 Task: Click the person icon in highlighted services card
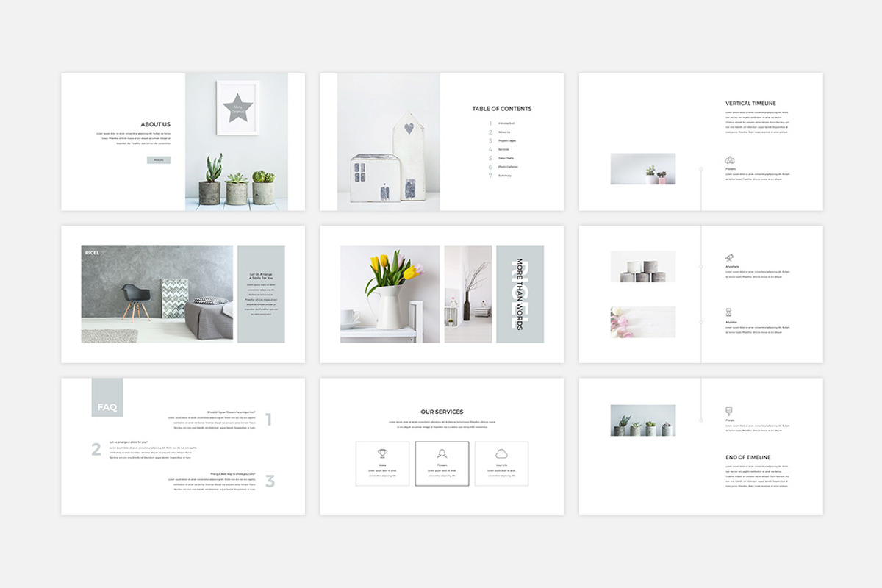pyautogui.click(x=442, y=453)
